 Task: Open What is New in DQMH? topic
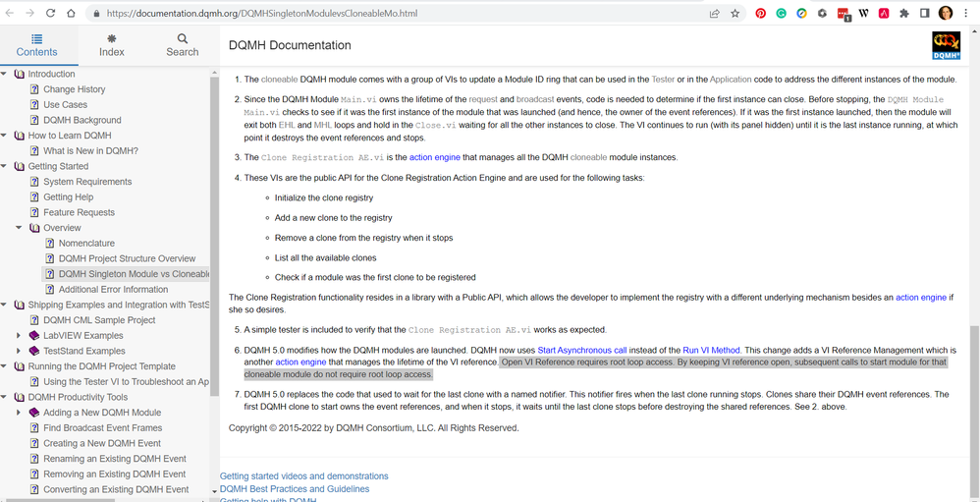point(90,150)
